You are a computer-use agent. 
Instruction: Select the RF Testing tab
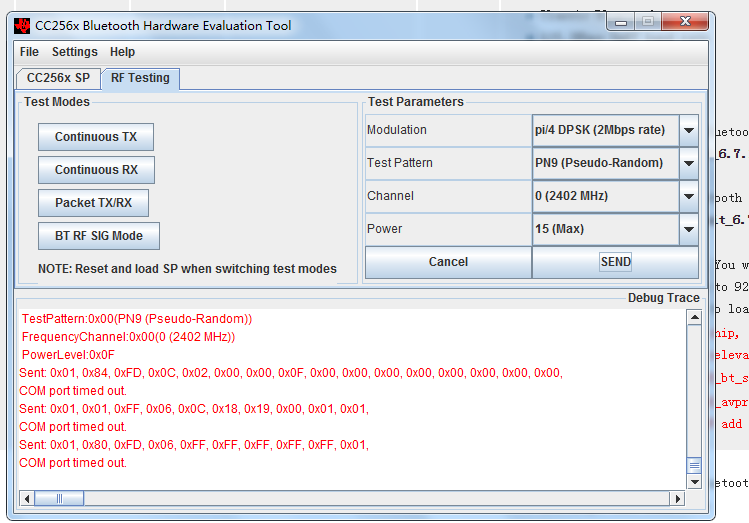140,78
